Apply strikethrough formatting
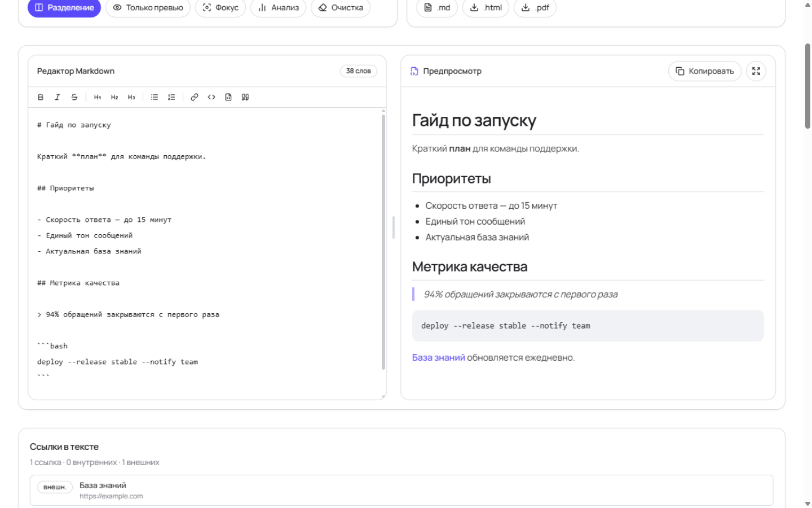 pos(74,97)
